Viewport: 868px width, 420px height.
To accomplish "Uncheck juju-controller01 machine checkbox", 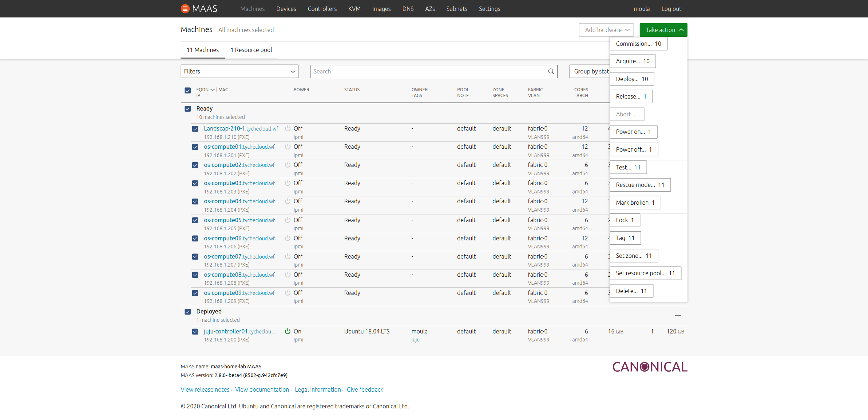I will (195, 332).
